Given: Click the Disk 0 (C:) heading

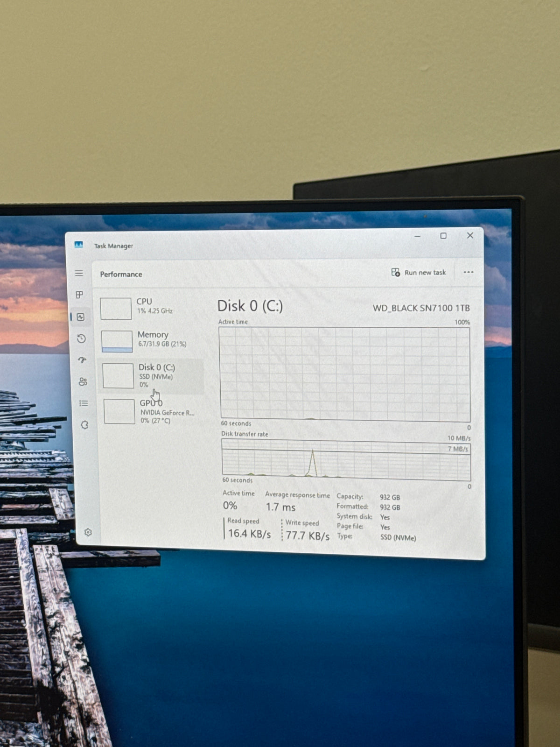Looking at the screenshot, I should (250, 306).
